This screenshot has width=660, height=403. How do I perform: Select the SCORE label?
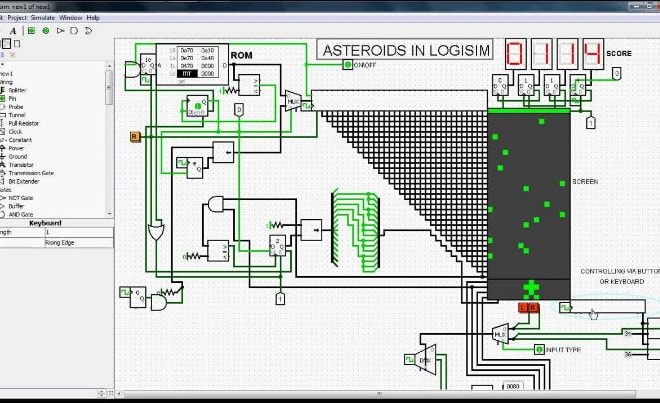click(619, 53)
